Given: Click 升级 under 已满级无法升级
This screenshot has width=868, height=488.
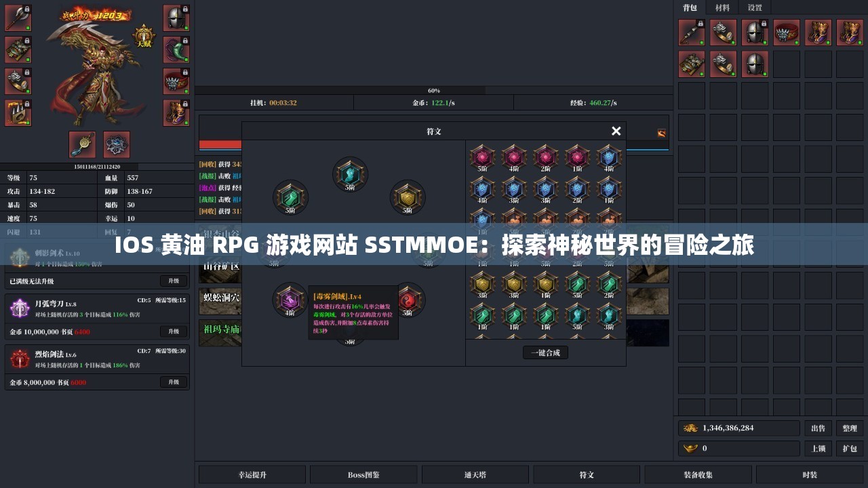Looking at the screenshot, I should coord(174,281).
